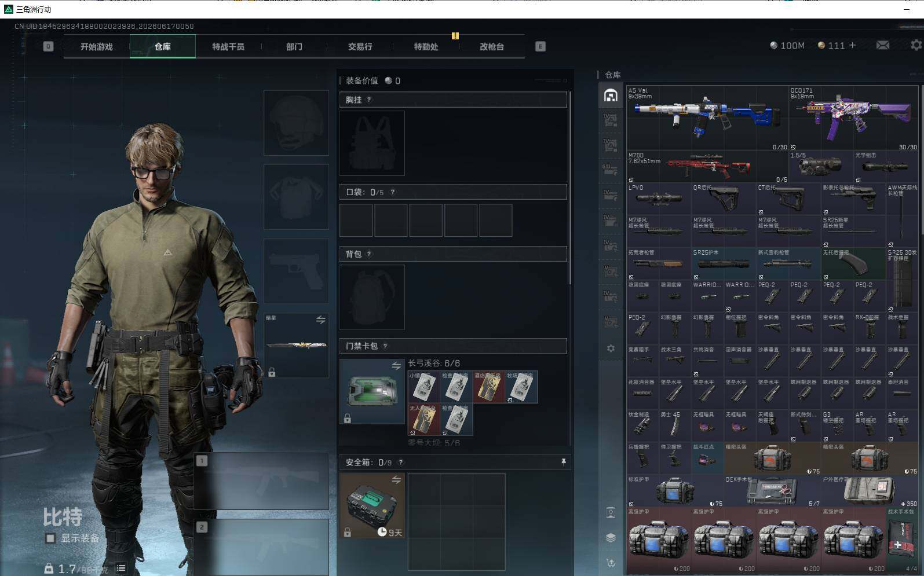Image resolution: width=924 pixels, height=576 pixels.
Task: Click the E shortcut key right of tabs
Action: pos(540,46)
